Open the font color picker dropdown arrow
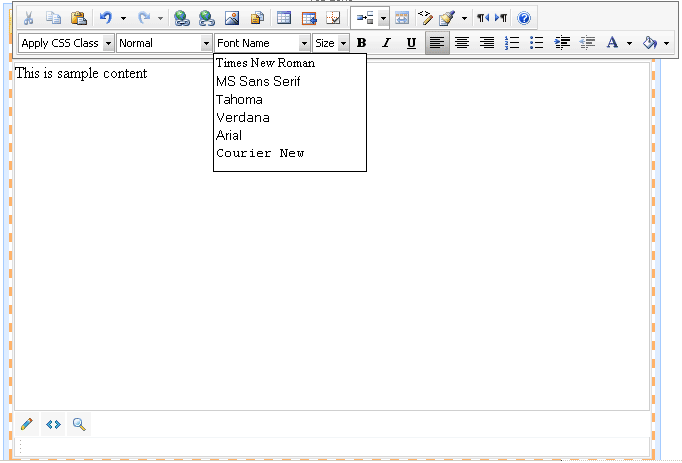 pyautogui.click(x=629, y=43)
